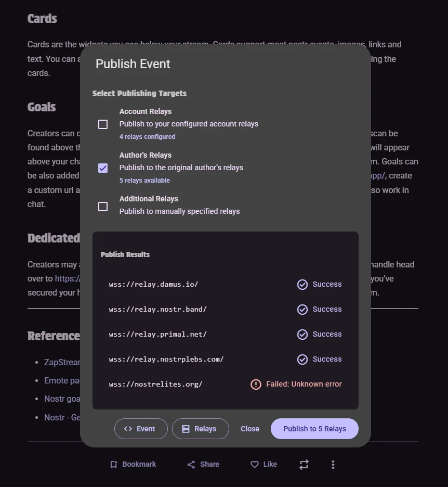Click the Share icon below the article
Image resolution: width=448 pixels, height=487 pixels.
[x=191, y=464]
